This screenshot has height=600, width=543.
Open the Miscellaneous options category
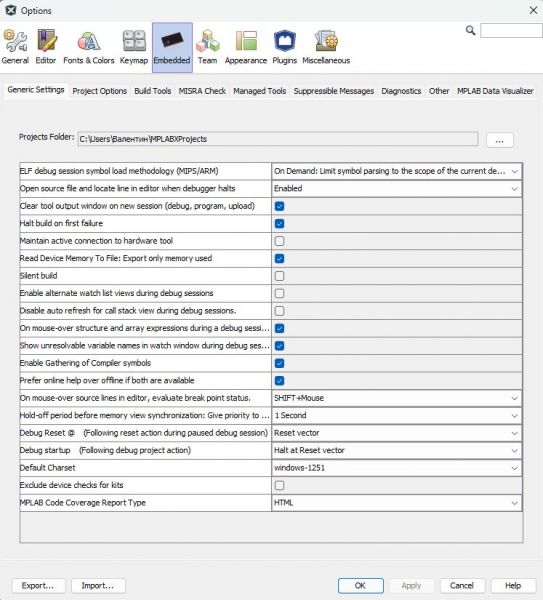pyautogui.click(x=326, y=47)
